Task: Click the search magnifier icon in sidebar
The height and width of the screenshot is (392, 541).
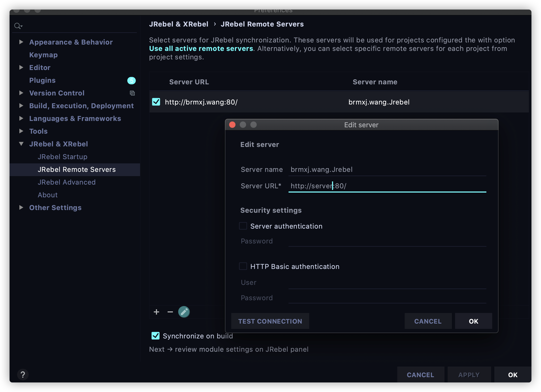Action: pyautogui.click(x=18, y=26)
